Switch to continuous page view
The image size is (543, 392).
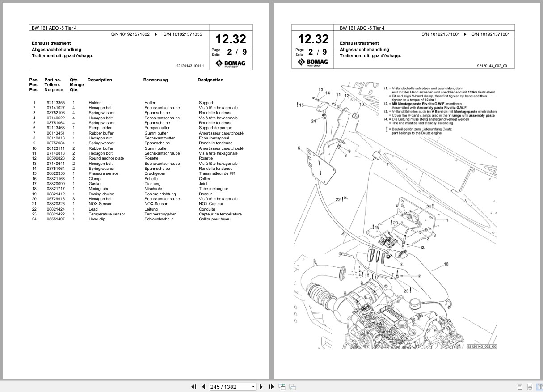(530, 387)
